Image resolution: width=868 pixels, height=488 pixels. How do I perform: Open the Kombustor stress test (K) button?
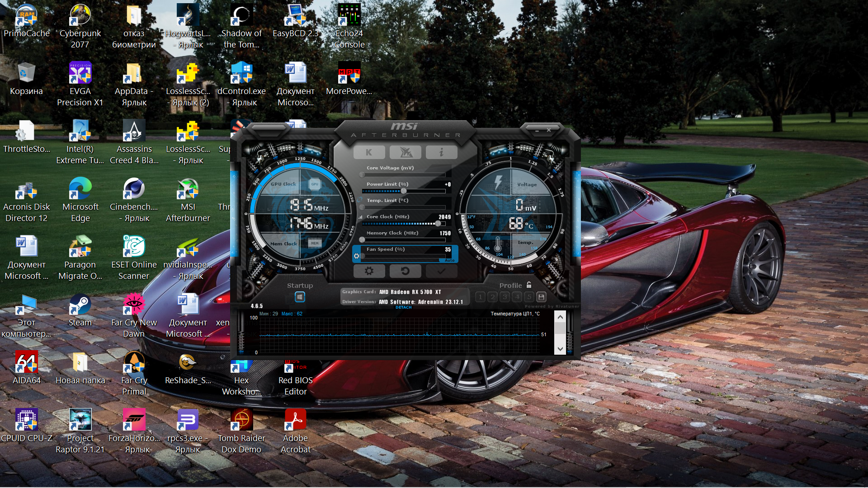[x=369, y=153]
